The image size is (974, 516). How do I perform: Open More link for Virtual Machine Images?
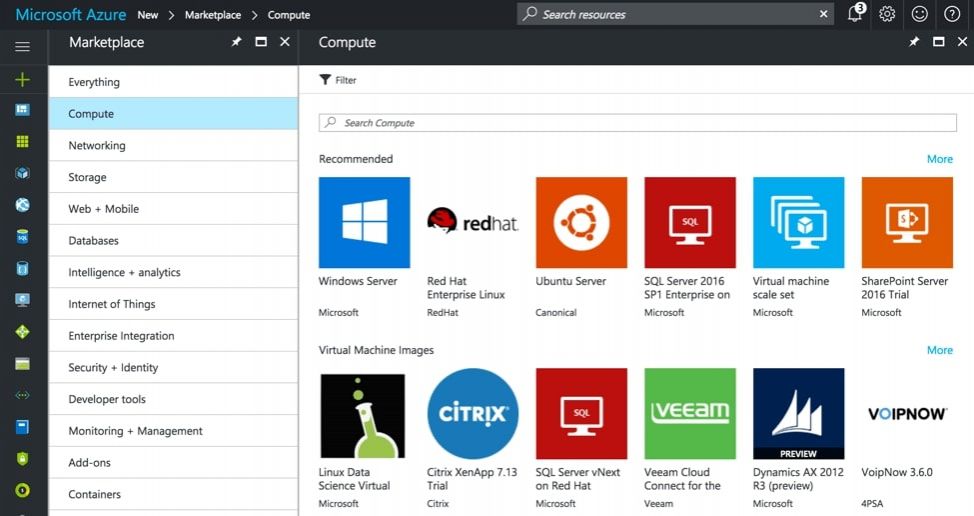point(939,350)
